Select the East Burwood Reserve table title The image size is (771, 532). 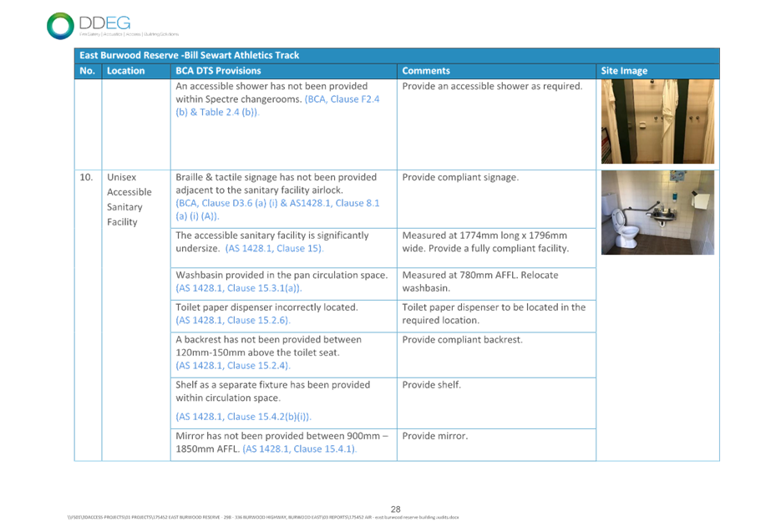(x=189, y=55)
